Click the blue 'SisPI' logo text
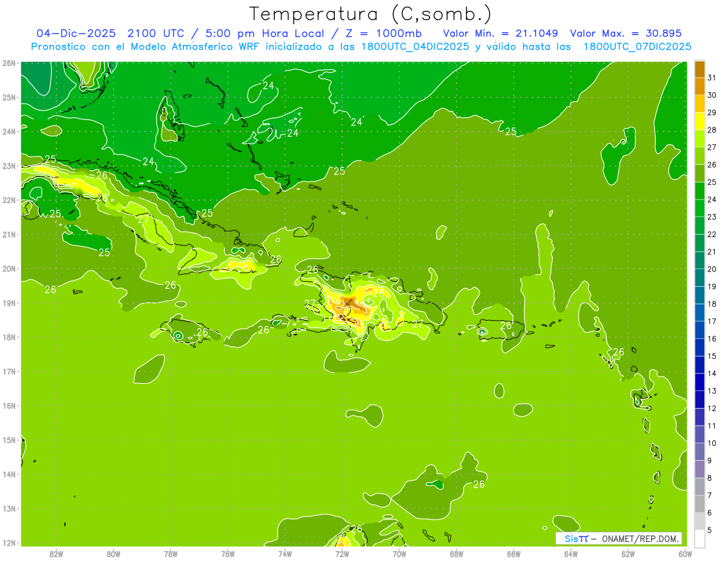Screen dimensions: 728x562 (576, 538)
